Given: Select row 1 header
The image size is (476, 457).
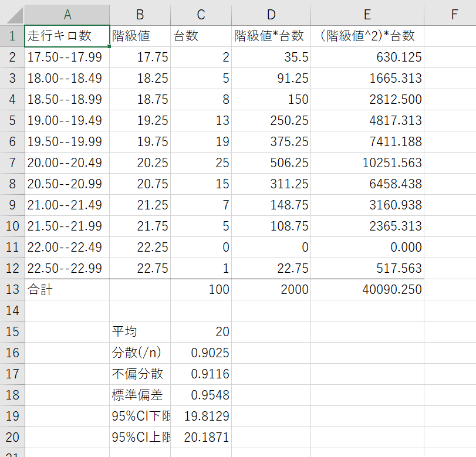Looking at the screenshot, I should tap(12, 36).
